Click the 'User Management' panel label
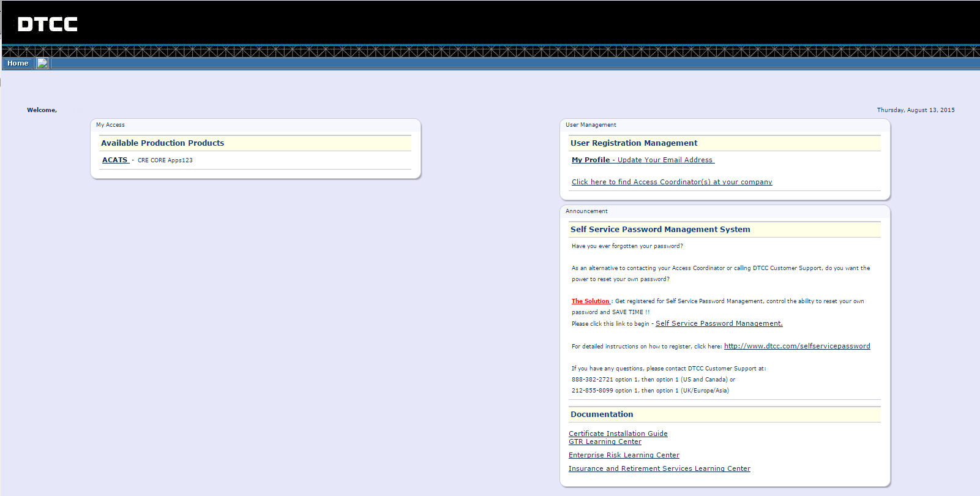This screenshot has width=980, height=496. pos(591,125)
